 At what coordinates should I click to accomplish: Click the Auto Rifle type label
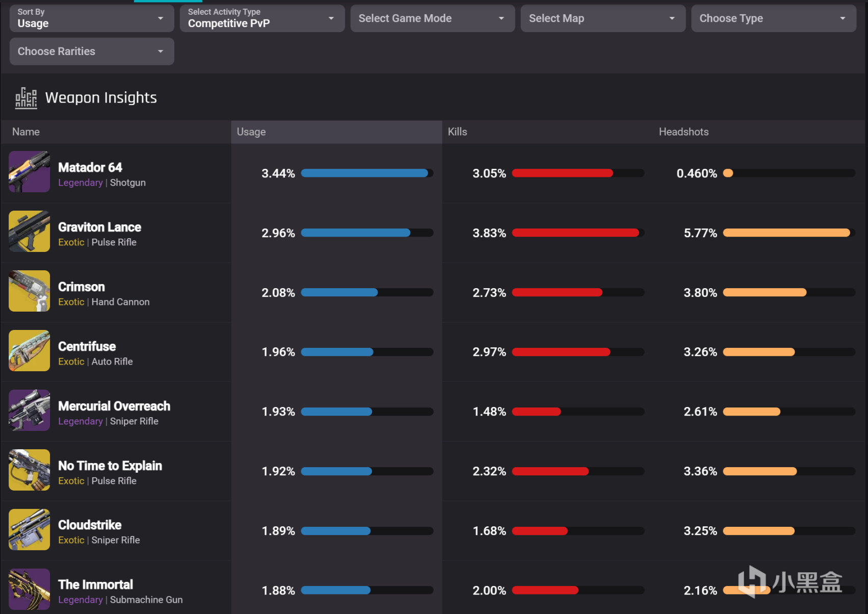(112, 362)
